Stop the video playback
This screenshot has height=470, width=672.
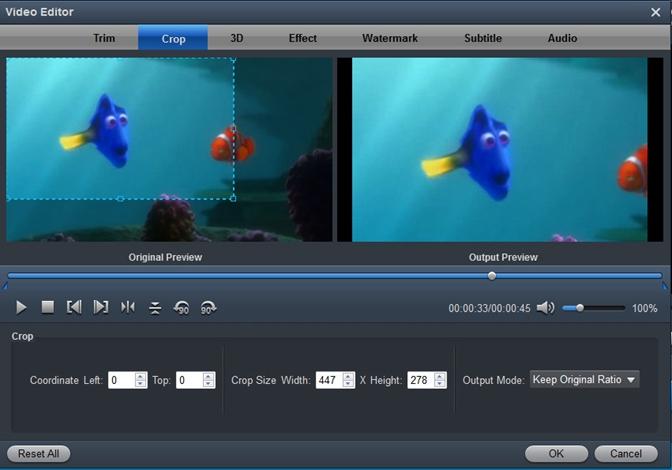[48, 307]
